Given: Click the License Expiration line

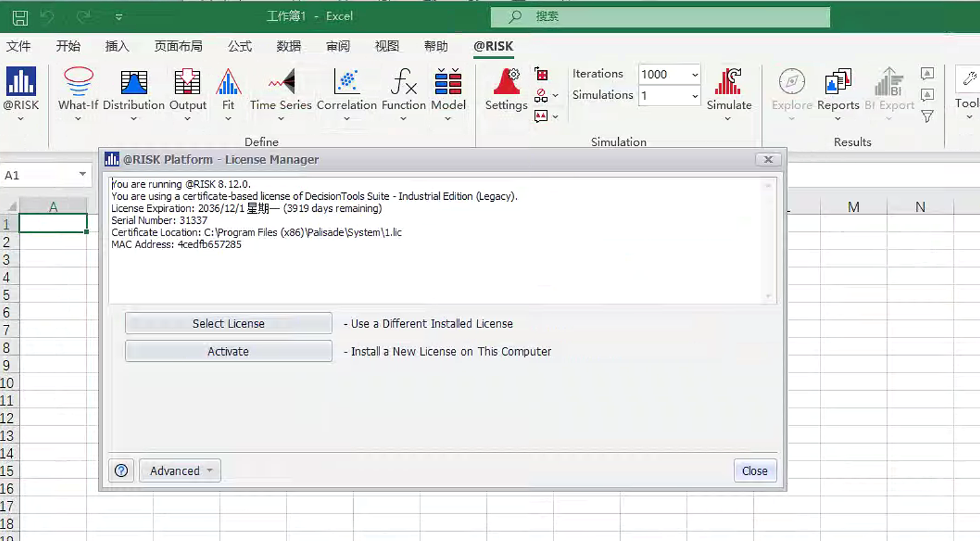Looking at the screenshot, I should pos(246,209).
